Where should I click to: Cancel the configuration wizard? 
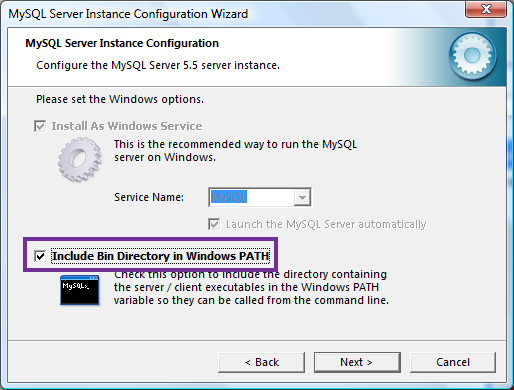pos(453,362)
